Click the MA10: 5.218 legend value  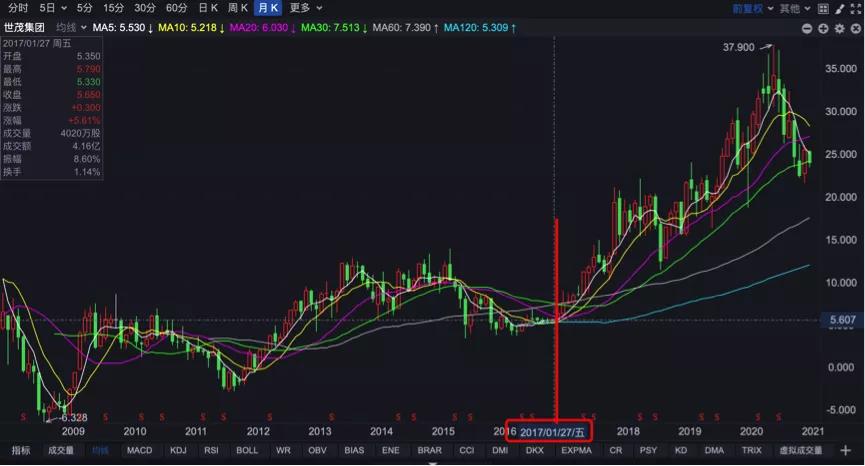tap(188, 28)
